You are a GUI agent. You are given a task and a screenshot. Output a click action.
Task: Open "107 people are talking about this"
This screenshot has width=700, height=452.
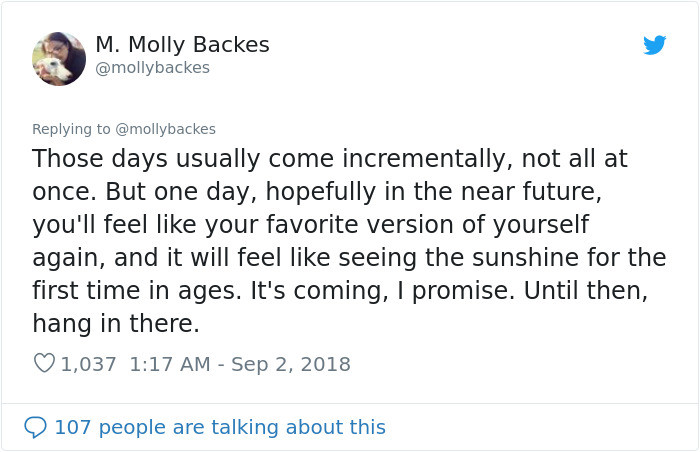pos(220,427)
